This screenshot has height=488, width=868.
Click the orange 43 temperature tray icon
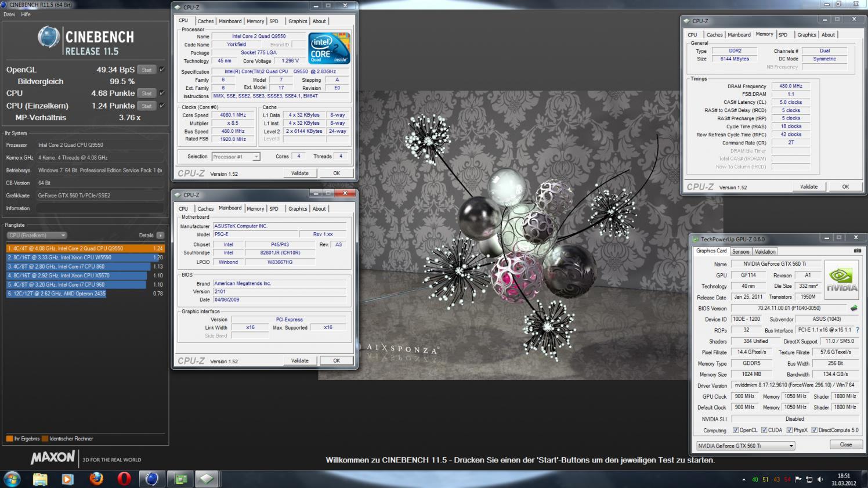tap(776, 479)
